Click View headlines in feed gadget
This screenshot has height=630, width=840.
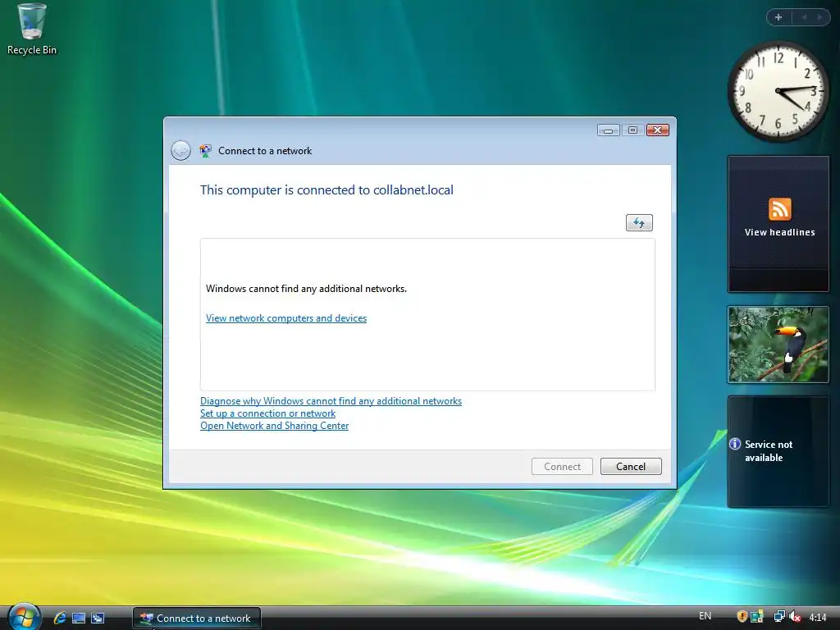point(779,232)
